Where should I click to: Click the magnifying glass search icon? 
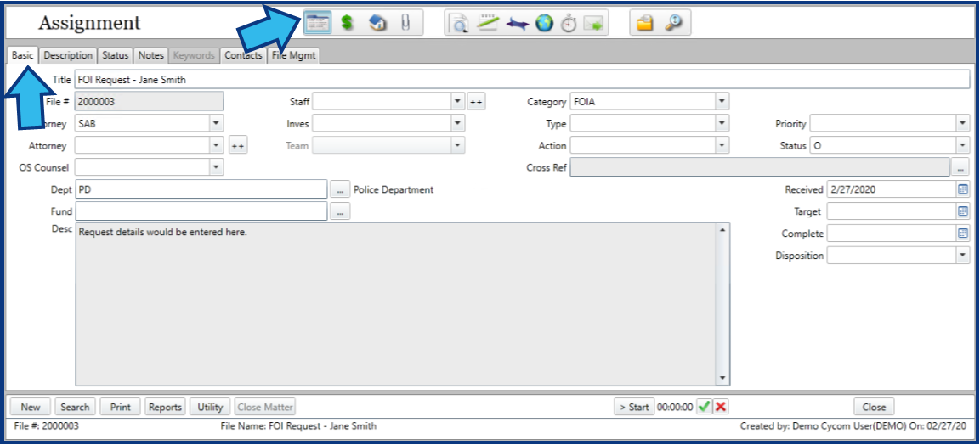(673, 23)
